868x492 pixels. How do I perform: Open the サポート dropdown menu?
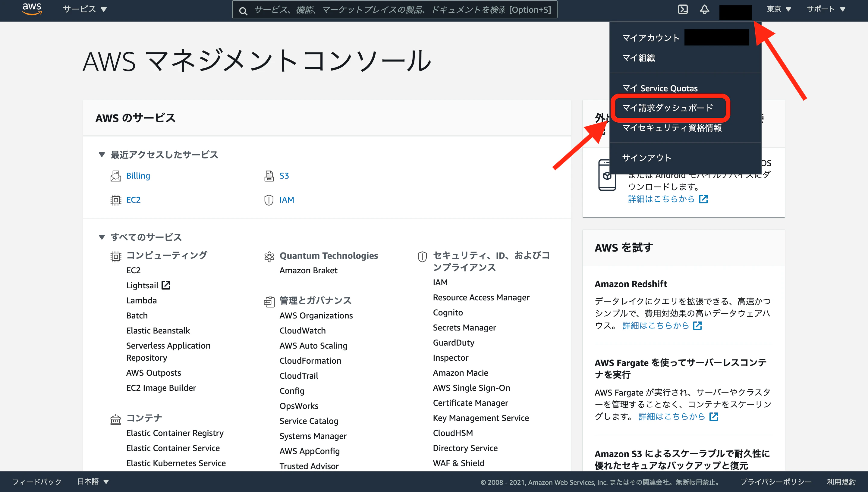click(826, 9)
